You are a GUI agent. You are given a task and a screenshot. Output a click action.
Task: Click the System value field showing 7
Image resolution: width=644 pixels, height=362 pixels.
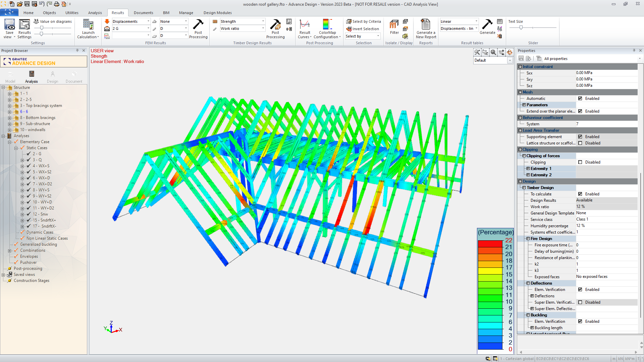tap(606, 124)
